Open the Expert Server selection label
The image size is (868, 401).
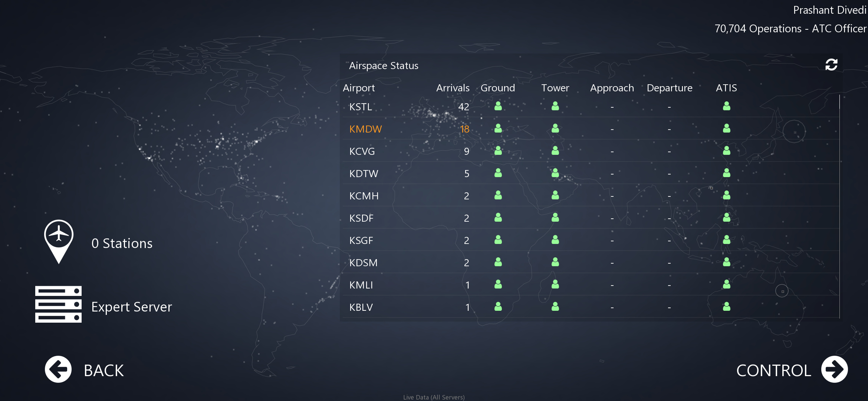coord(131,307)
